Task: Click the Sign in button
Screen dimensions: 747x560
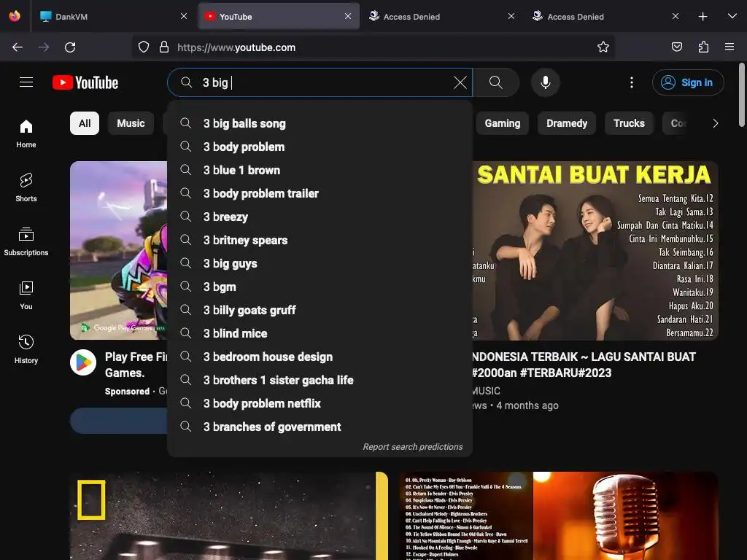Action: coord(688,82)
